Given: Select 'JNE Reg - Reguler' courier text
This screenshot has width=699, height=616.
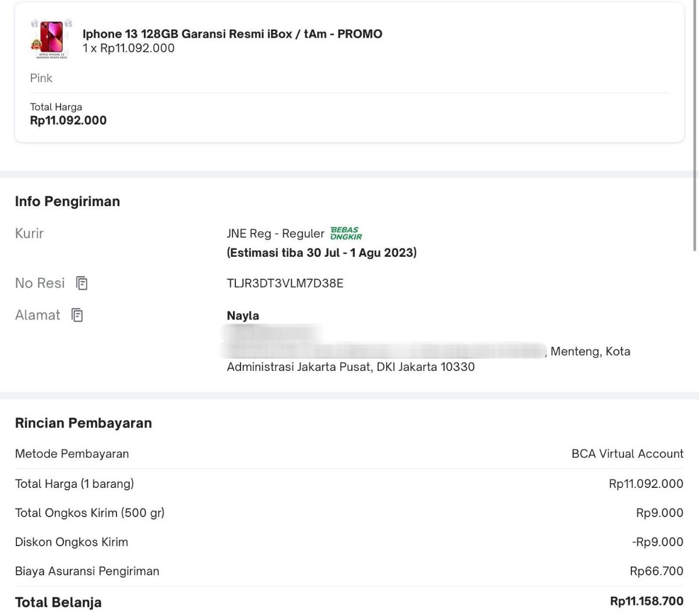Looking at the screenshot, I should 276,233.
